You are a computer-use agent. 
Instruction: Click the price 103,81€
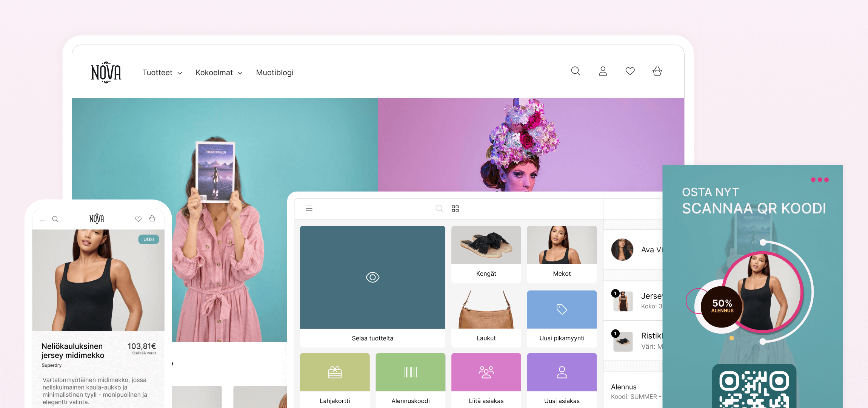pyautogui.click(x=142, y=346)
